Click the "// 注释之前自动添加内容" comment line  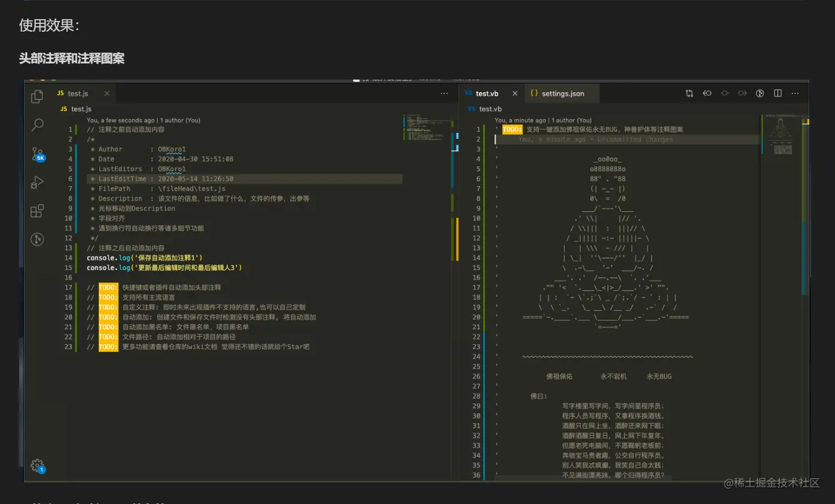[x=126, y=129]
